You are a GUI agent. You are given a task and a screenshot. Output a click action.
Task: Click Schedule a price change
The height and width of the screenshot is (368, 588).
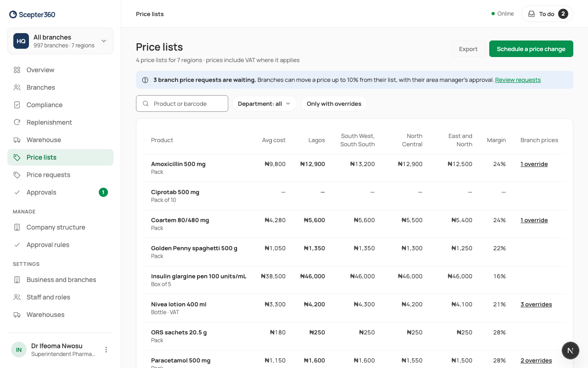pyautogui.click(x=531, y=49)
